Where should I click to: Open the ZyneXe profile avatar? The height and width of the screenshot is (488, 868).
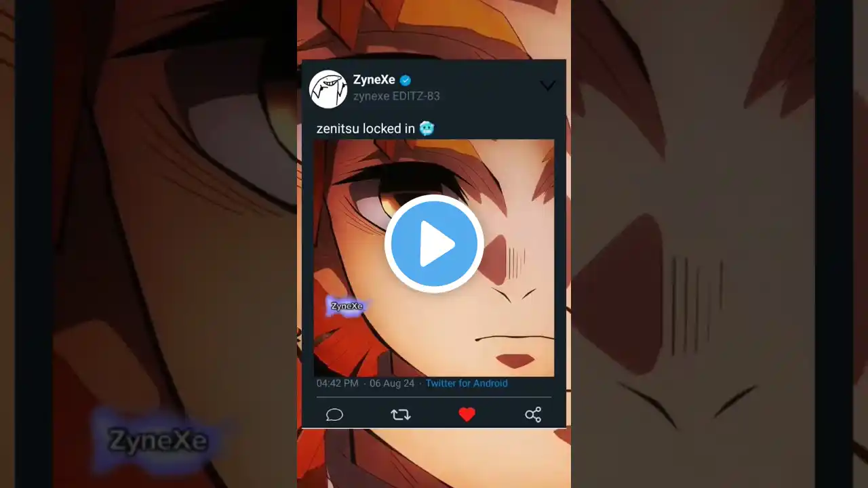click(328, 89)
